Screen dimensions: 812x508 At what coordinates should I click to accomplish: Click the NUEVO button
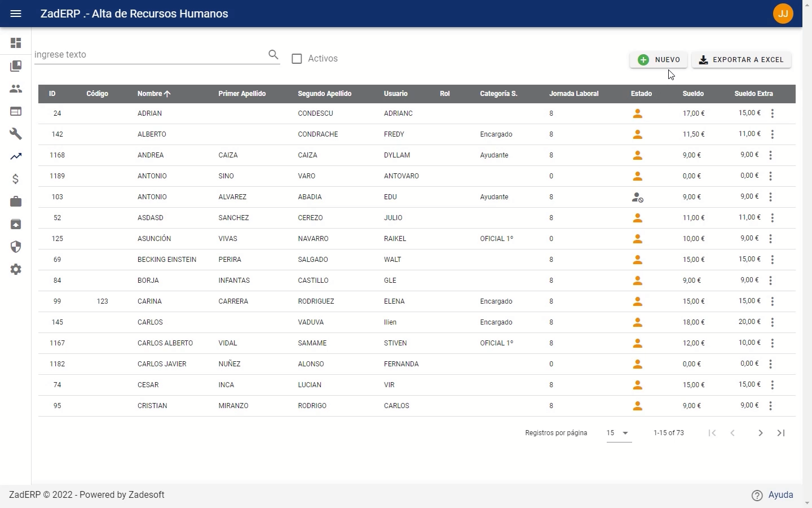pyautogui.click(x=659, y=60)
